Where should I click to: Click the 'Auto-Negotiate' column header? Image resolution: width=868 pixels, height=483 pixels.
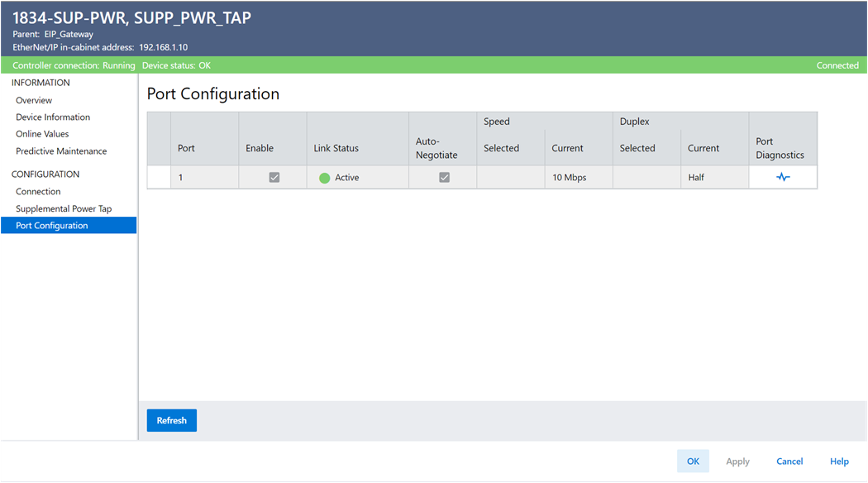436,148
